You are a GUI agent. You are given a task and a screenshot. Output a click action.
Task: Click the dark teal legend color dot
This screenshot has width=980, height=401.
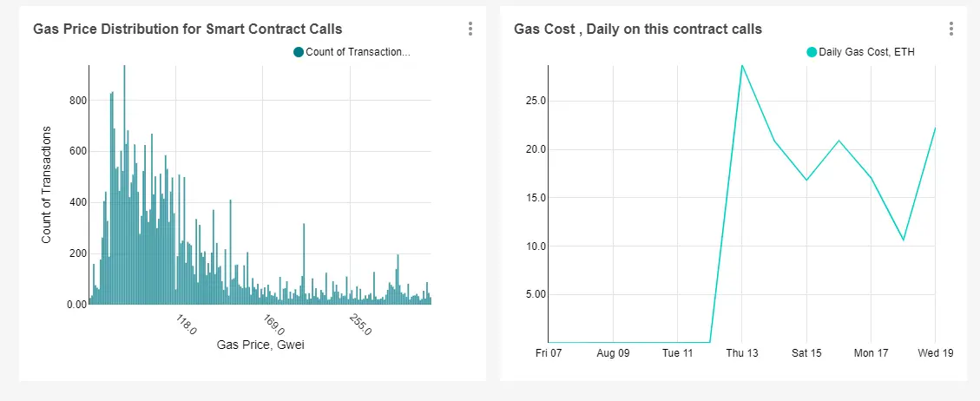point(298,52)
